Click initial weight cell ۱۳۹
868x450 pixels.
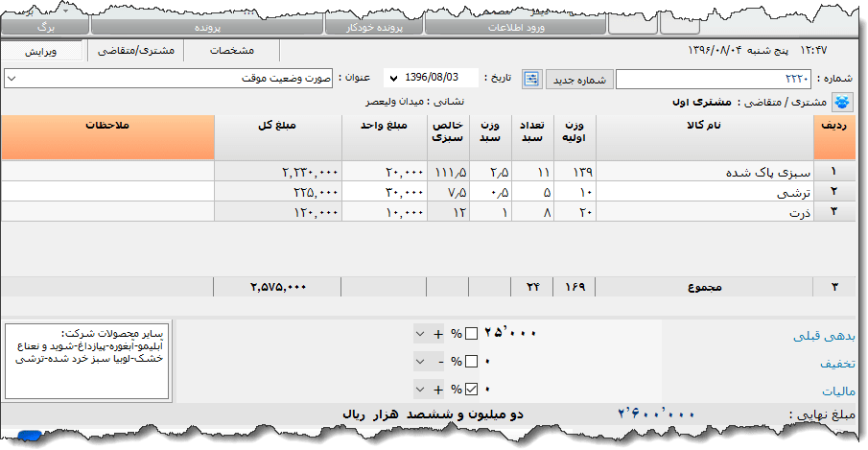click(575, 172)
